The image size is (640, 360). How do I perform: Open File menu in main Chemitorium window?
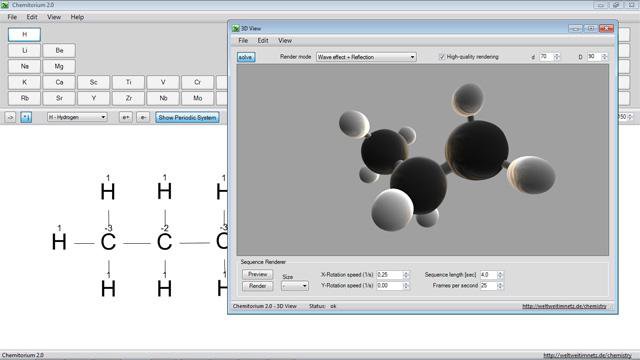[12, 17]
